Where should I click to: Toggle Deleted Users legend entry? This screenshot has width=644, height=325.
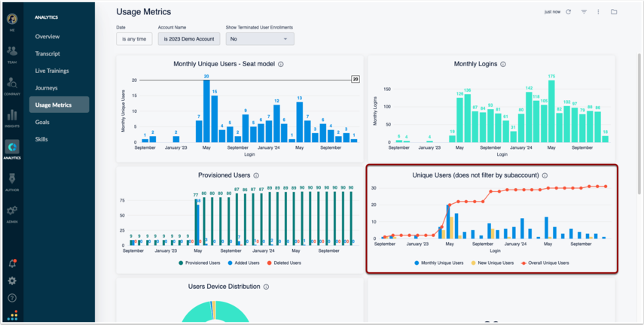(284, 263)
